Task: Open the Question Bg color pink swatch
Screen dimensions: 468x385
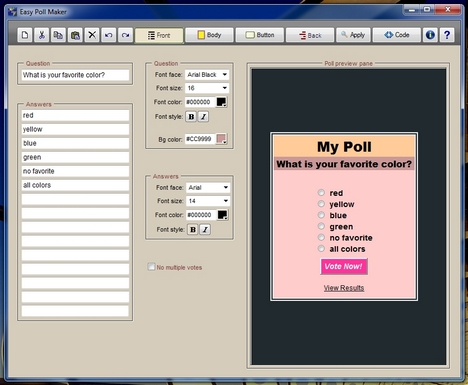Action: pos(222,139)
